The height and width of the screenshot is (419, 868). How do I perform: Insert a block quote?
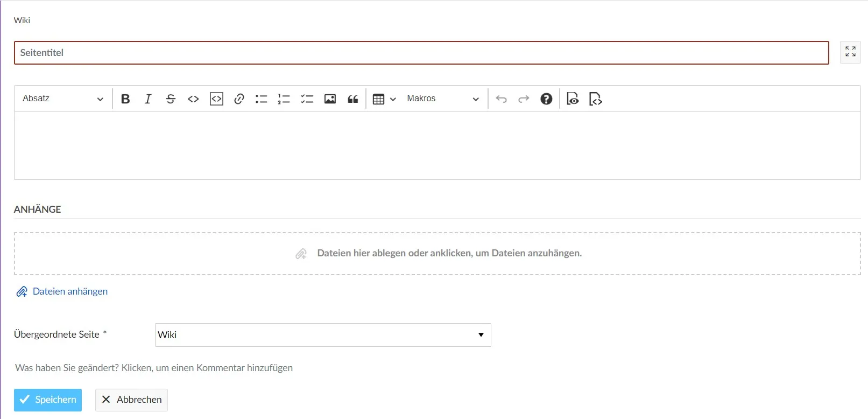[x=353, y=99]
